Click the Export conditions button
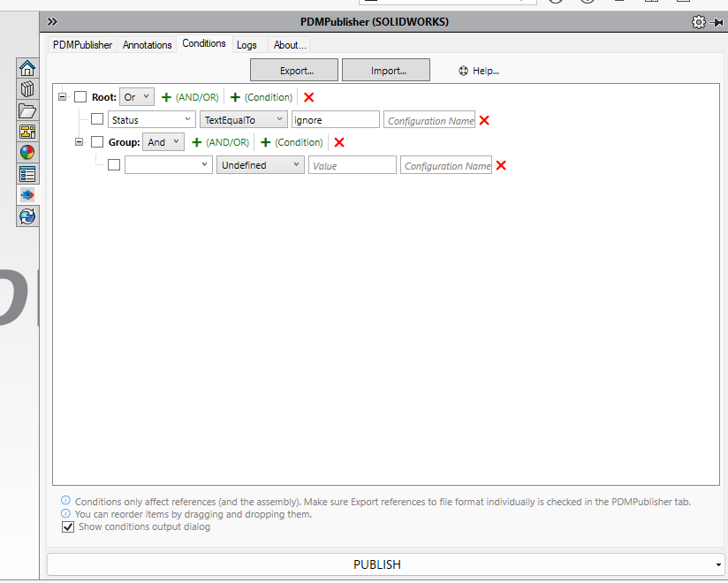 coord(293,70)
